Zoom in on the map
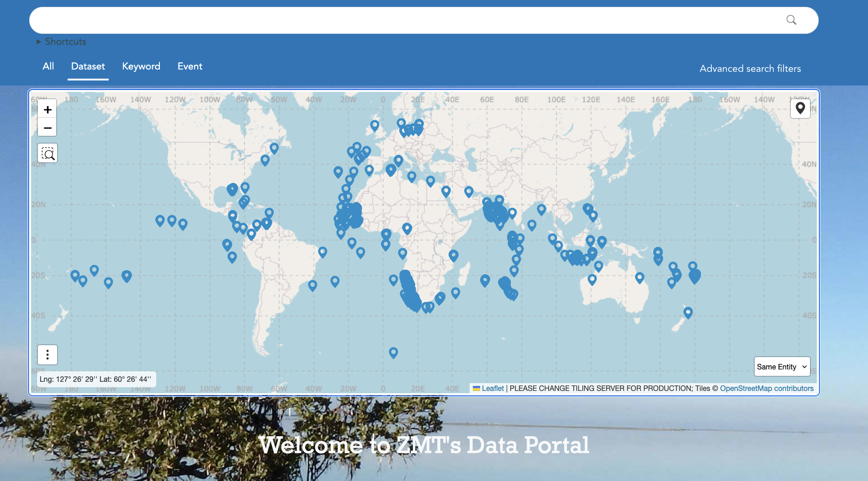 (x=48, y=109)
